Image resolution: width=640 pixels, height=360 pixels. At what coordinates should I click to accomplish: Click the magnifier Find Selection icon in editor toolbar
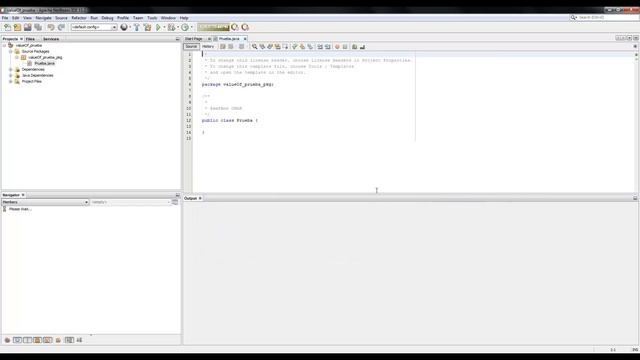coord(254,47)
